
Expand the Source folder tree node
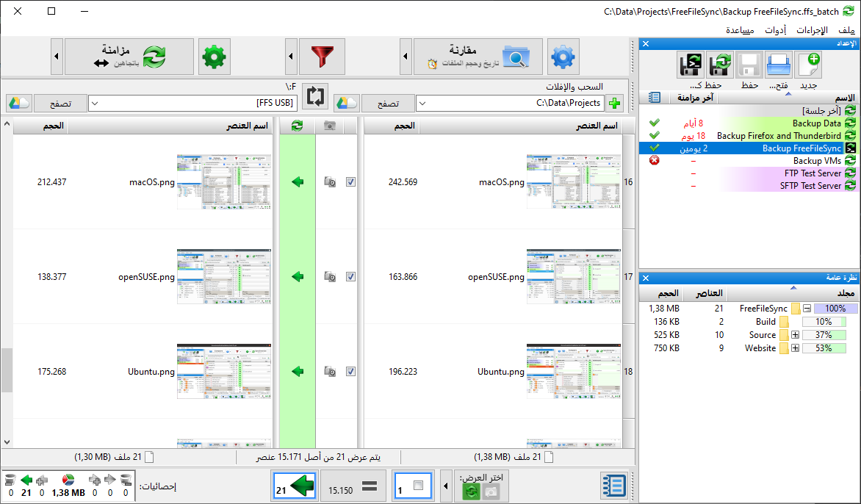tap(795, 335)
